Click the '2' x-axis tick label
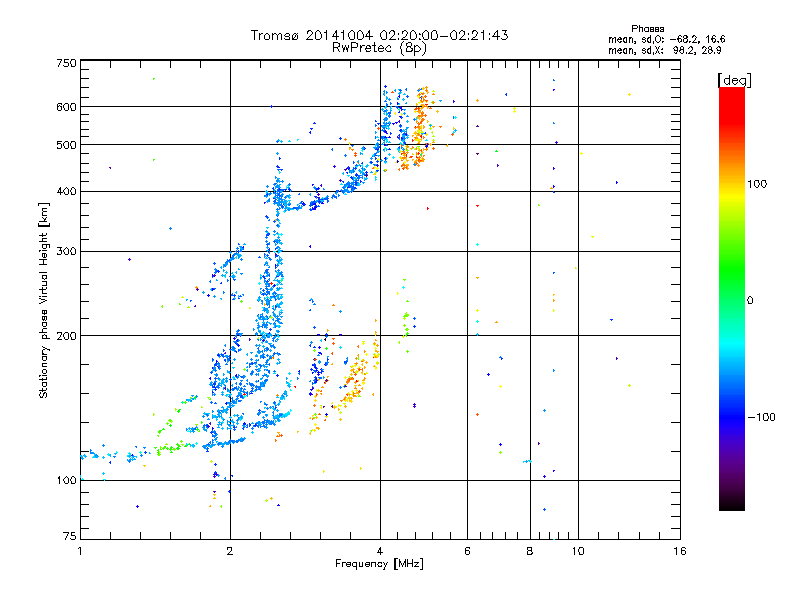 click(230, 551)
